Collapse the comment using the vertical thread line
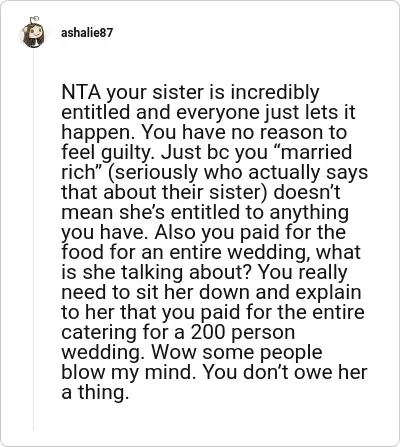Screen dimensions: 400x447 [33, 240]
